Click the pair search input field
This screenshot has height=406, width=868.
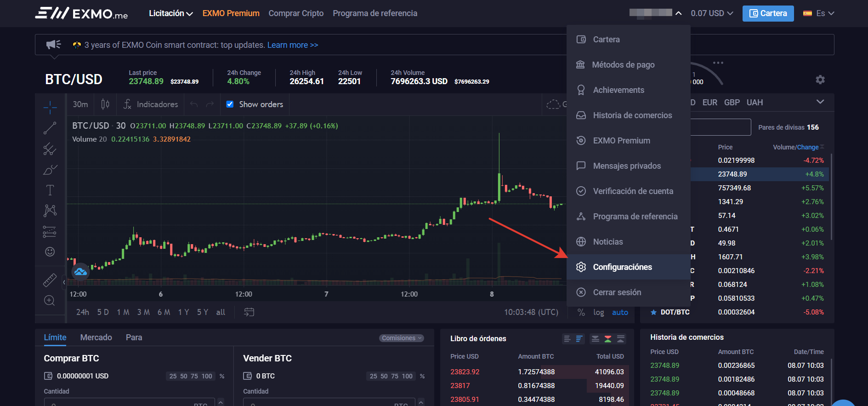(x=720, y=127)
